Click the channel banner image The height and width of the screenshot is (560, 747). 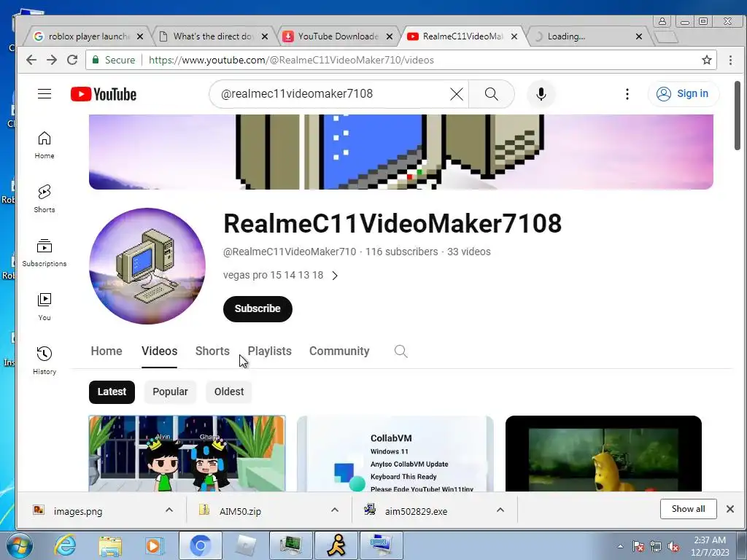pos(400,152)
